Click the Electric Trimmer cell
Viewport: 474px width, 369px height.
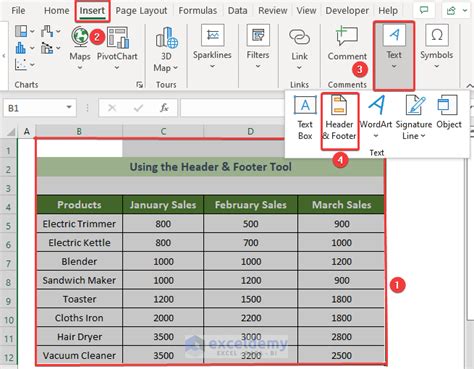click(79, 224)
